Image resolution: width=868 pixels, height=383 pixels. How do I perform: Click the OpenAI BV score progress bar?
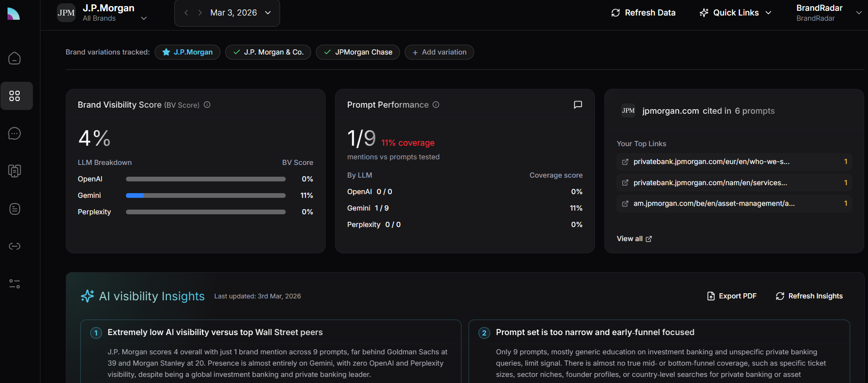click(x=206, y=179)
